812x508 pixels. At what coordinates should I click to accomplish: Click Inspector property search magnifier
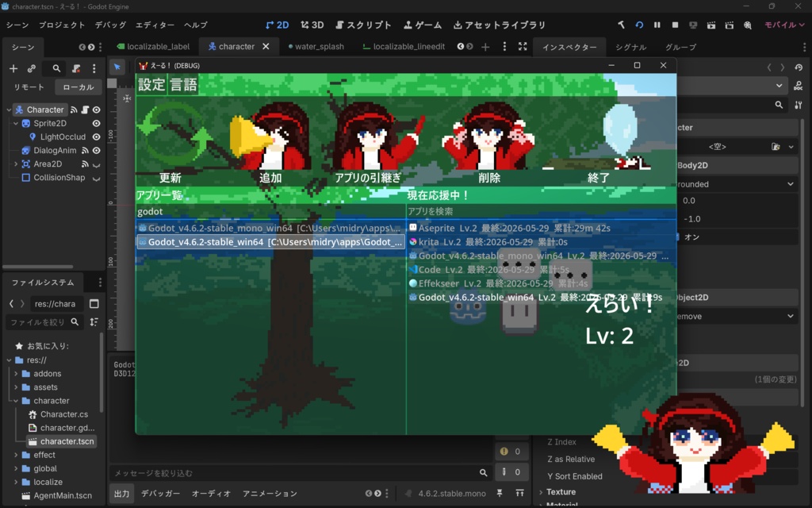point(779,105)
